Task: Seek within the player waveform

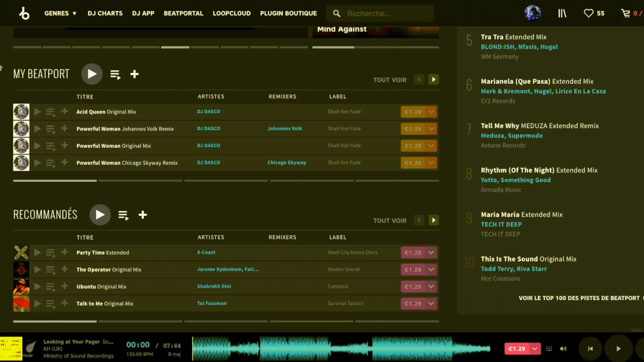Action: pos(341,349)
